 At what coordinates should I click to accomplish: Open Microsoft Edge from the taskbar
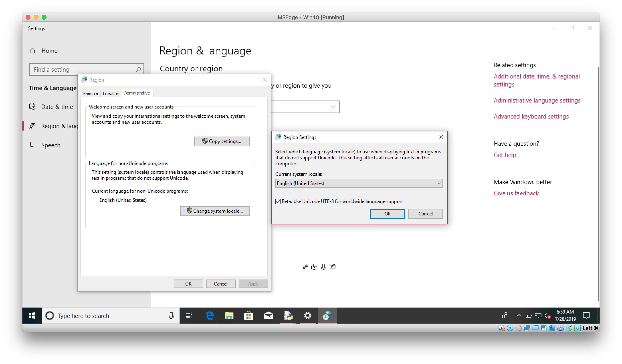click(x=210, y=316)
